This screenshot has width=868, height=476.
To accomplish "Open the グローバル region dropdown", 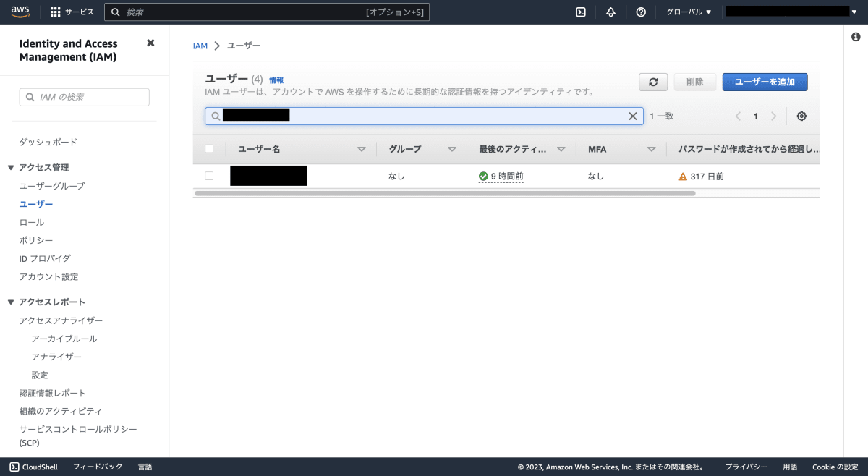I will pyautogui.click(x=689, y=12).
